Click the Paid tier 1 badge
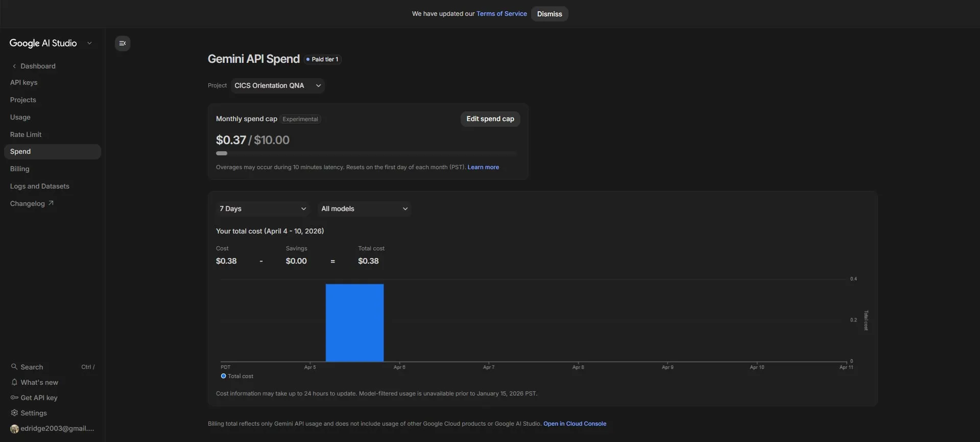This screenshot has width=980, height=442. tap(322, 59)
